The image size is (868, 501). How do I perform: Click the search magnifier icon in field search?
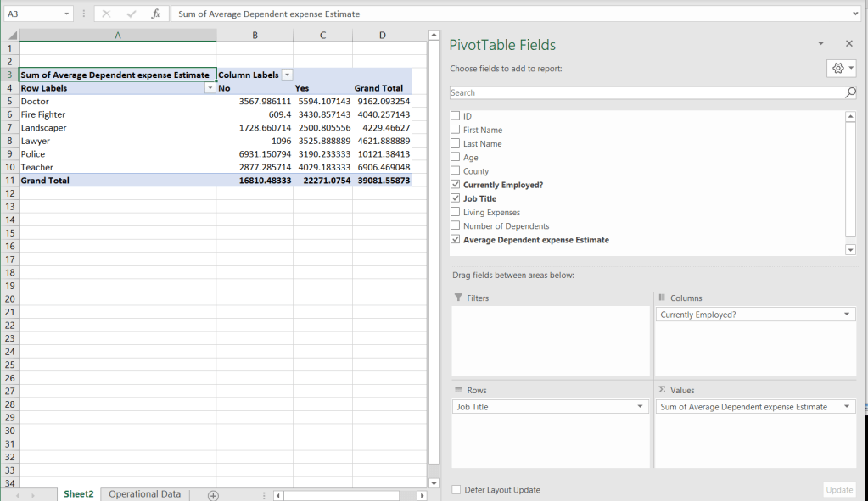(850, 93)
